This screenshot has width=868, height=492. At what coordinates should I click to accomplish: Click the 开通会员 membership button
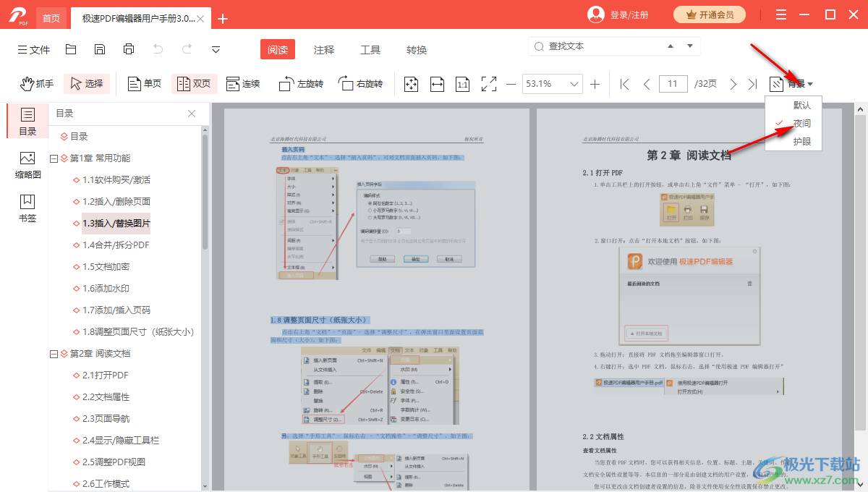pos(710,14)
